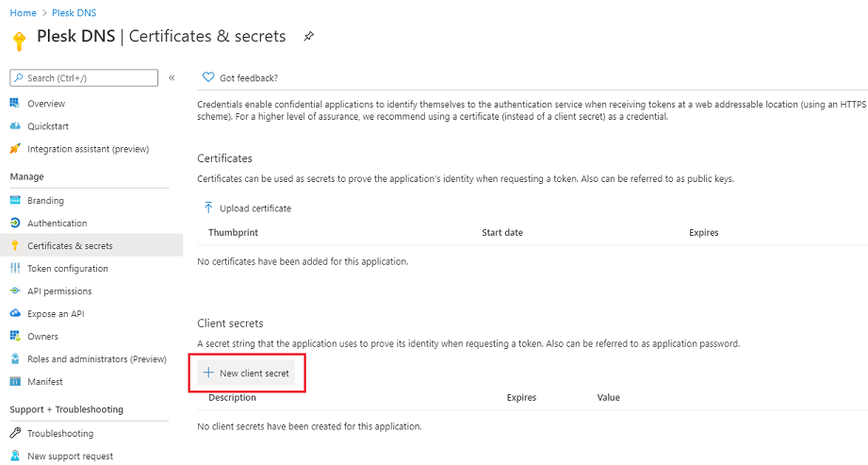Viewport: 868px width, 465px height.
Task: Click the Home breadcrumb link
Action: tap(23, 12)
